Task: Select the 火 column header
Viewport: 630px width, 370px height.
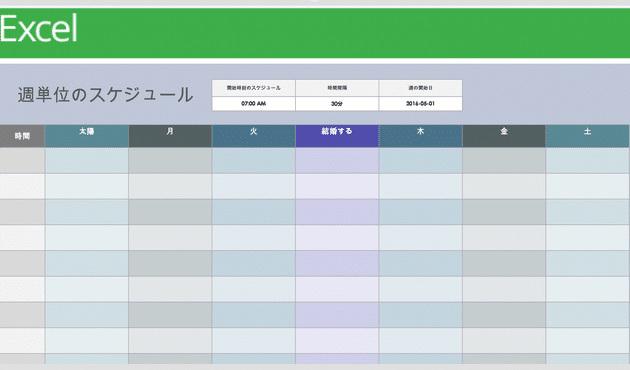Action: pyautogui.click(x=254, y=136)
